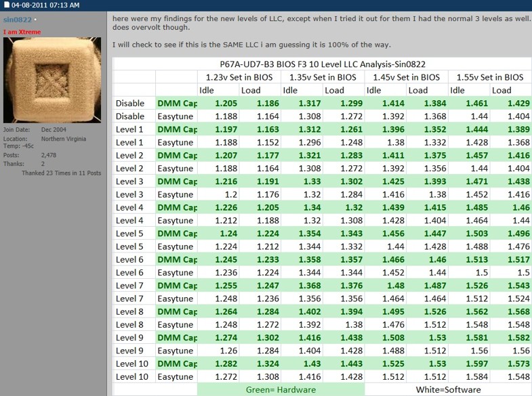Image resolution: width=532 pixels, height=396 pixels.
Task: Select the '1.23v Set in BIOS' column header
Action: pyautogui.click(x=239, y=77)
